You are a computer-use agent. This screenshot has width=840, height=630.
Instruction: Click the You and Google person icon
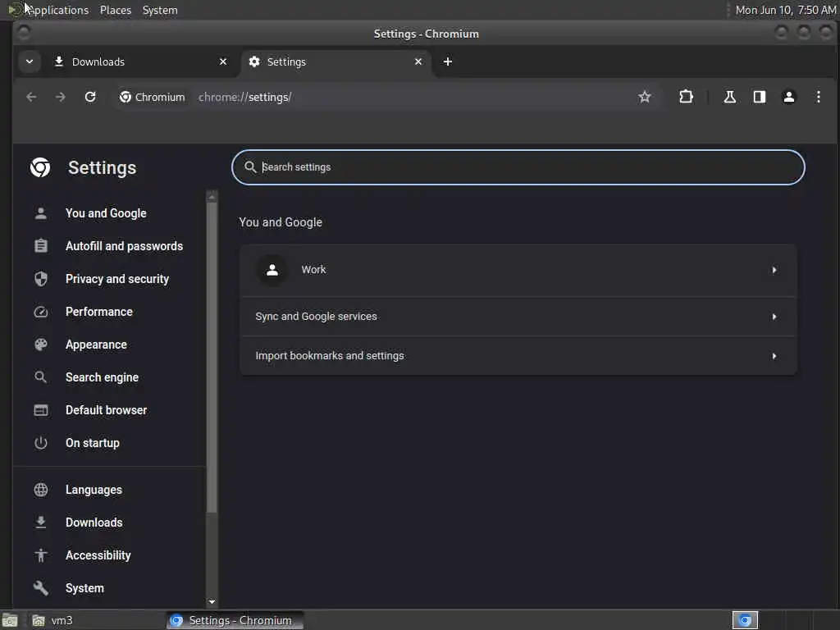pyautogui.click(x=41, y=213)
